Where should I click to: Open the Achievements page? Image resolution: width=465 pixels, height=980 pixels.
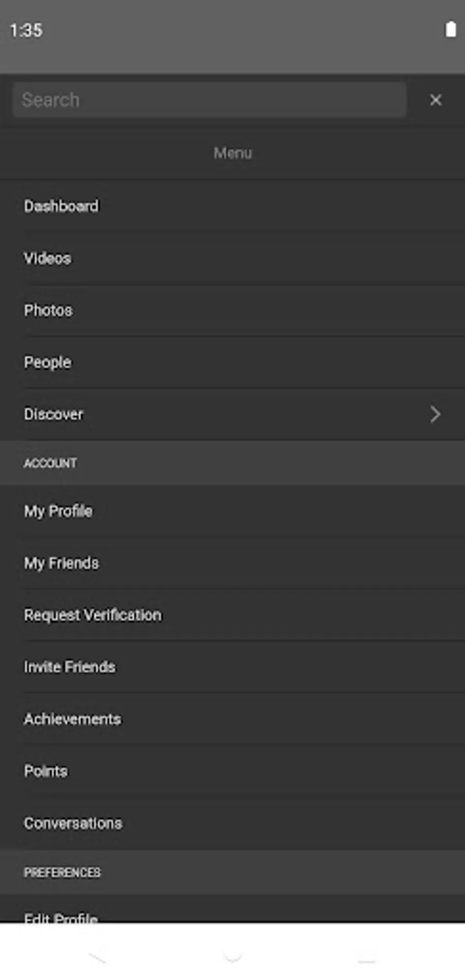tap(233, 719)
